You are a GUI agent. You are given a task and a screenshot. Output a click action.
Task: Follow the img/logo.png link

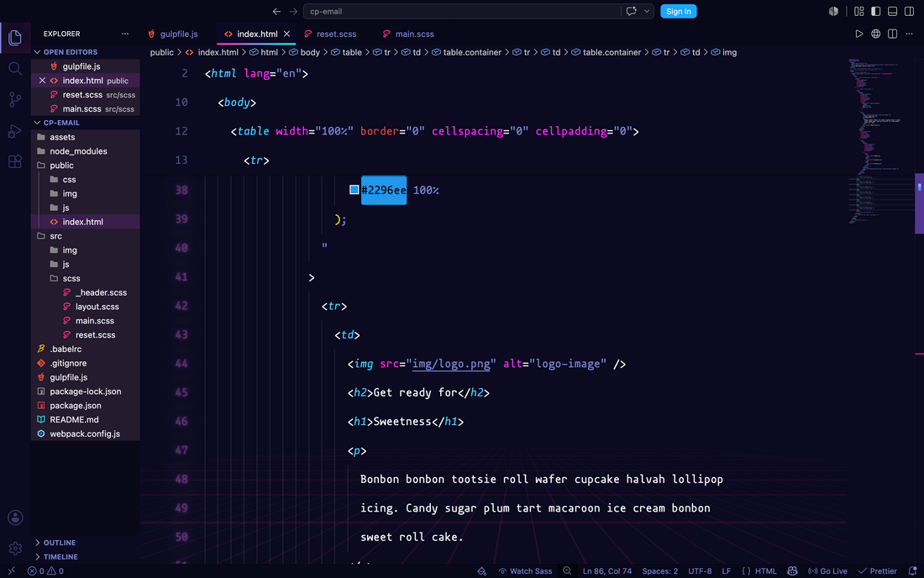pos(451,364)
